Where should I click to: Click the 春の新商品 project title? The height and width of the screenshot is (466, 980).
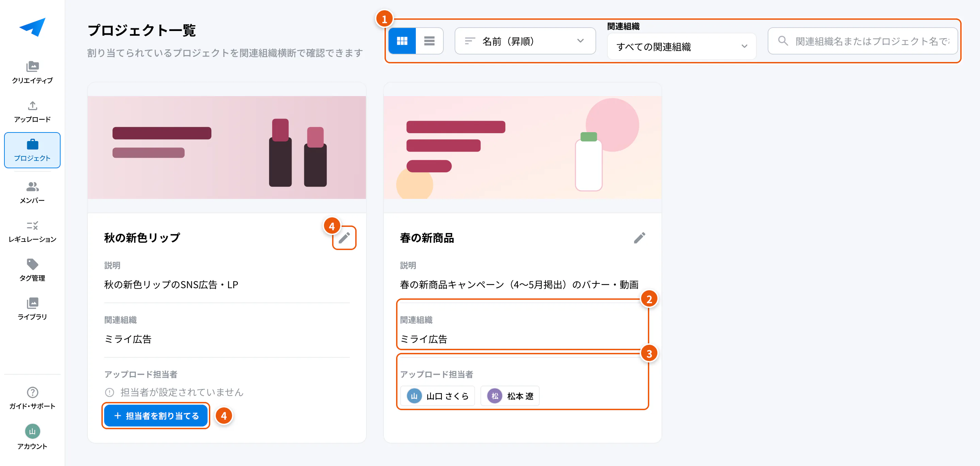[427, 238]
